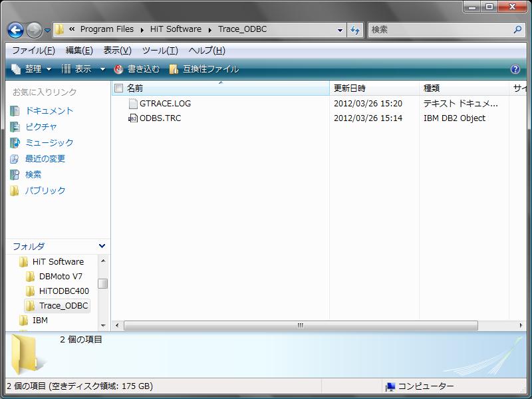This screenshot has height=399, width=532.
Task: Sort by 名前 column header
Action: coord(221,88)
